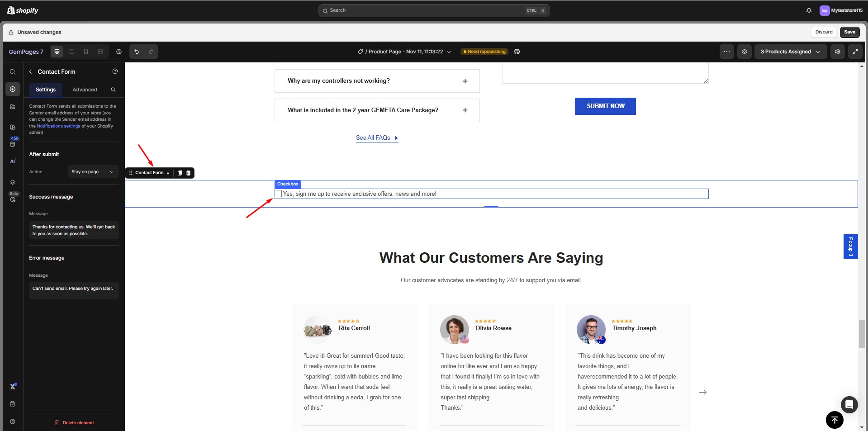The height and width of the screenshot is (431, 868).
Task: Click the Save button
Action: [849, 32]
